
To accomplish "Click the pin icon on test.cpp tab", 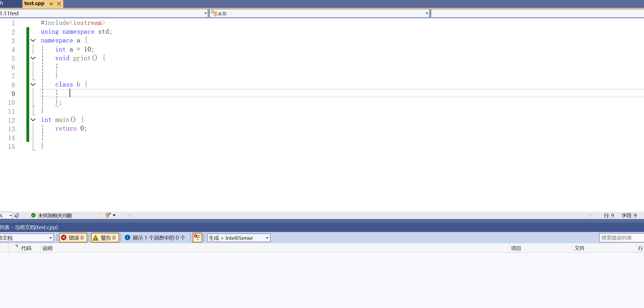I will (51, 4).
